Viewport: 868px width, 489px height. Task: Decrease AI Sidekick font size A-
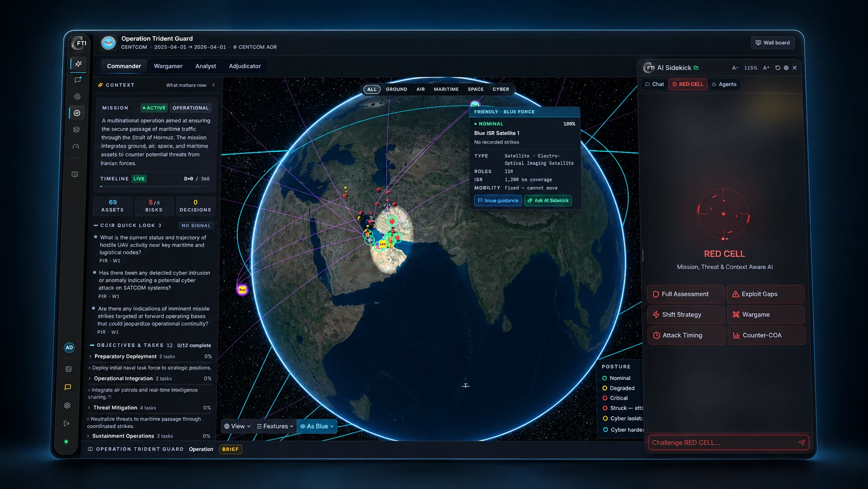tap(735, 68)
